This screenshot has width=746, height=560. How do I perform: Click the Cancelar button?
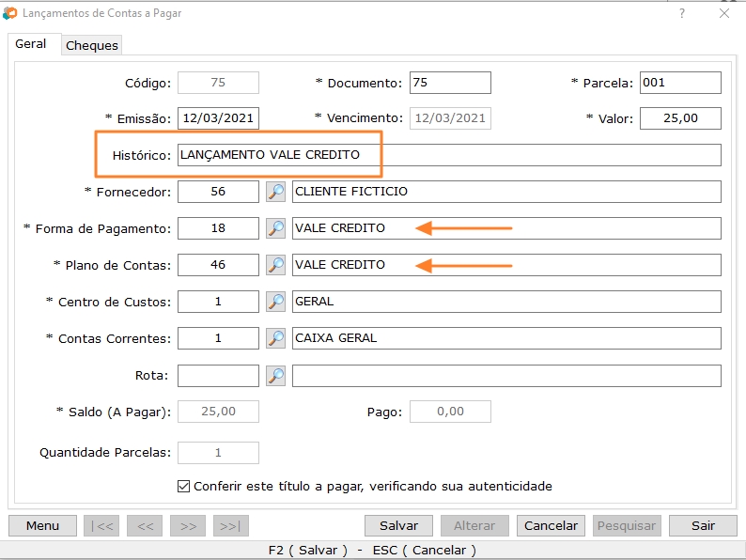(551, 526)
